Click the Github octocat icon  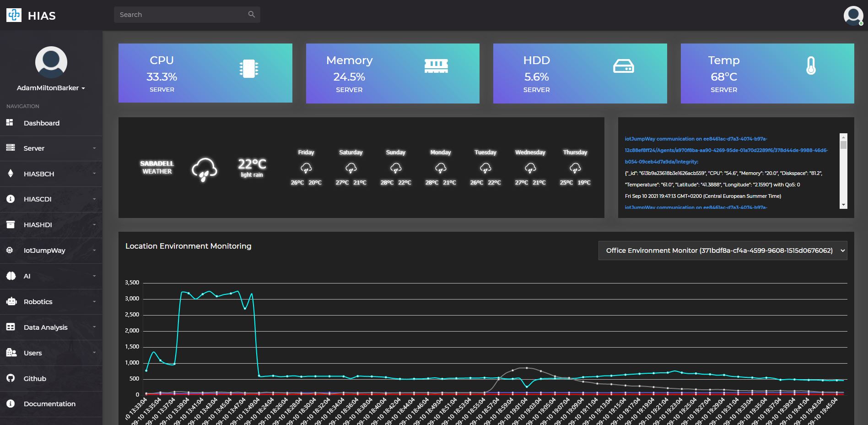coord(11,378)
